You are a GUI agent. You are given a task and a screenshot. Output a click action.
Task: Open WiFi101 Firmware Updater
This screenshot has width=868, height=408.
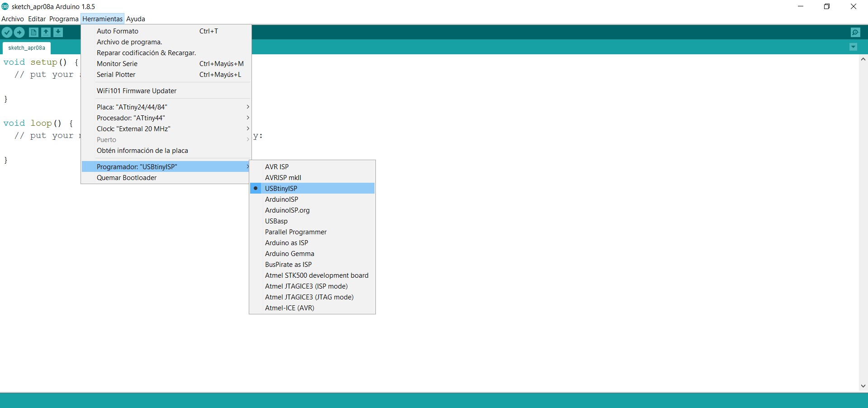point(166,90)
